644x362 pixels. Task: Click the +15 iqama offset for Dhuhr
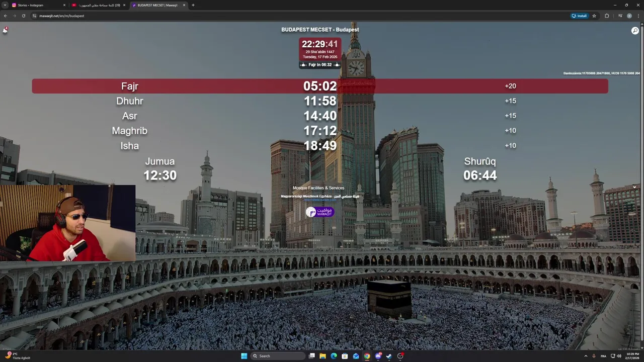point(510,101)
